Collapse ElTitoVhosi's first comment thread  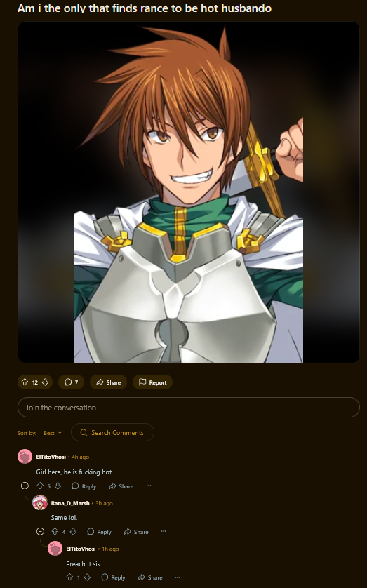pyautogui.click(x=25, y=486)
